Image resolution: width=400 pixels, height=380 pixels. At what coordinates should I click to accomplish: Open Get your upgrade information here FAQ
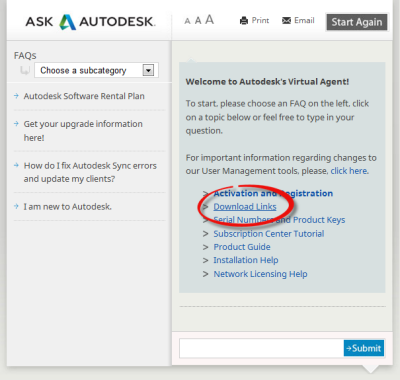click(x=83, y=131)
